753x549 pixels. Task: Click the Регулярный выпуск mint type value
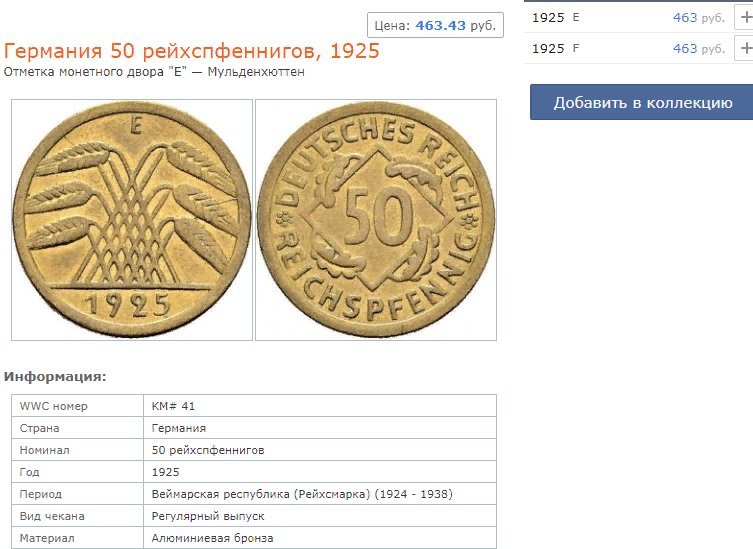(x=208, y=516)
